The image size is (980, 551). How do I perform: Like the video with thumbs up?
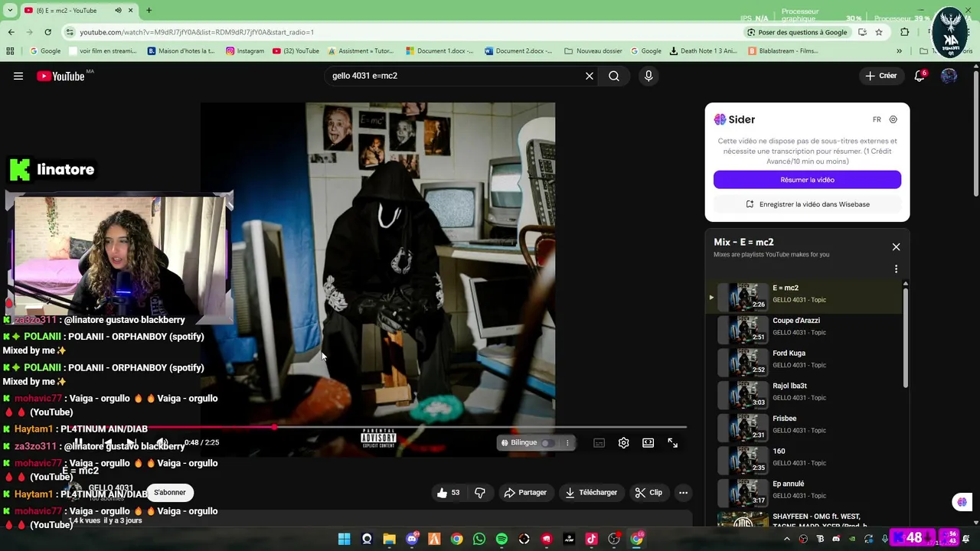tap(448, 493)
